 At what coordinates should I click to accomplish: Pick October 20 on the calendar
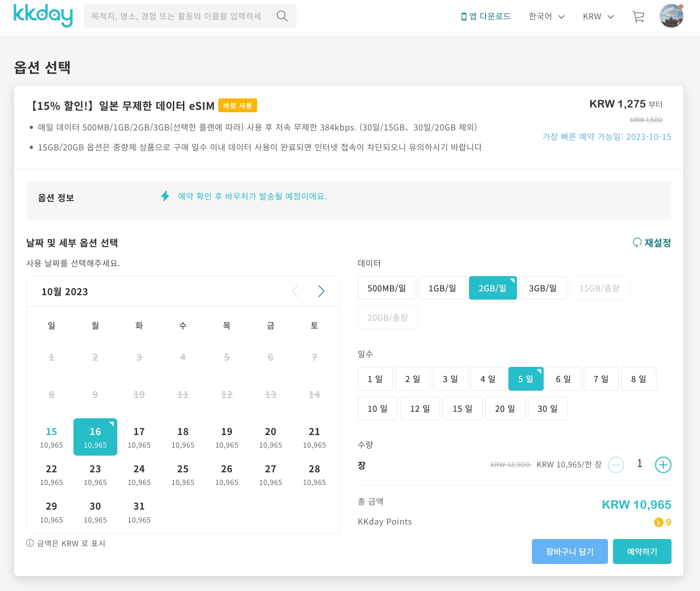(x=270, y=437)
